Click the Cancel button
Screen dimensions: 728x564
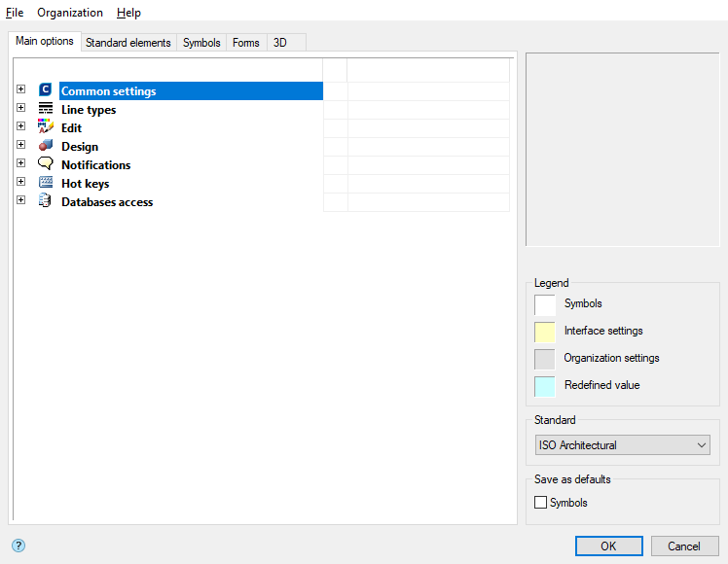pyautogui.click(x=684, y=546)
